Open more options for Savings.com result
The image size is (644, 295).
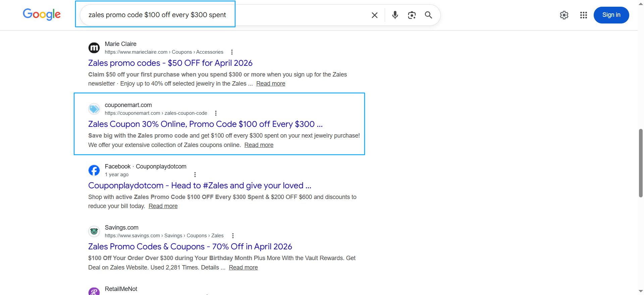pos(233,236)
